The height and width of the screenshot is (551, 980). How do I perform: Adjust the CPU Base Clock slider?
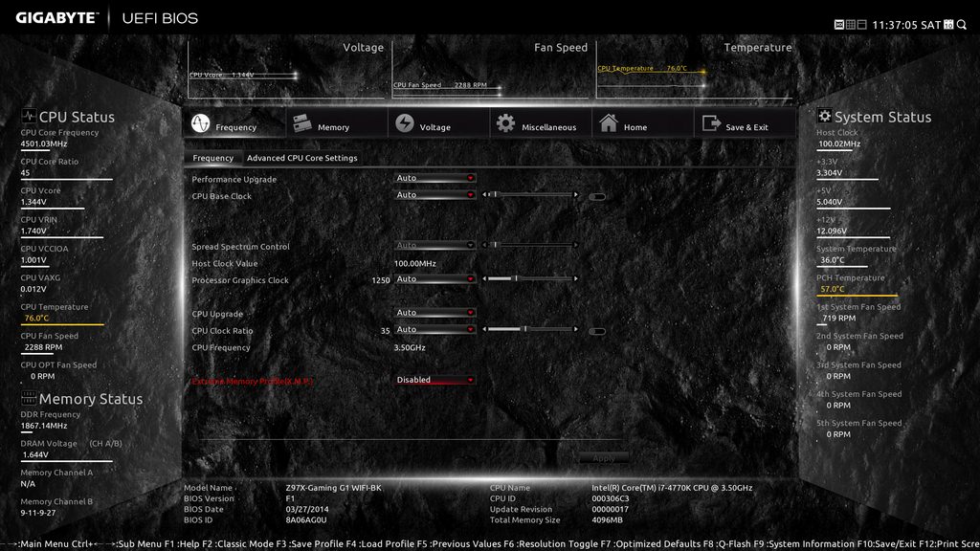(530, 195)
